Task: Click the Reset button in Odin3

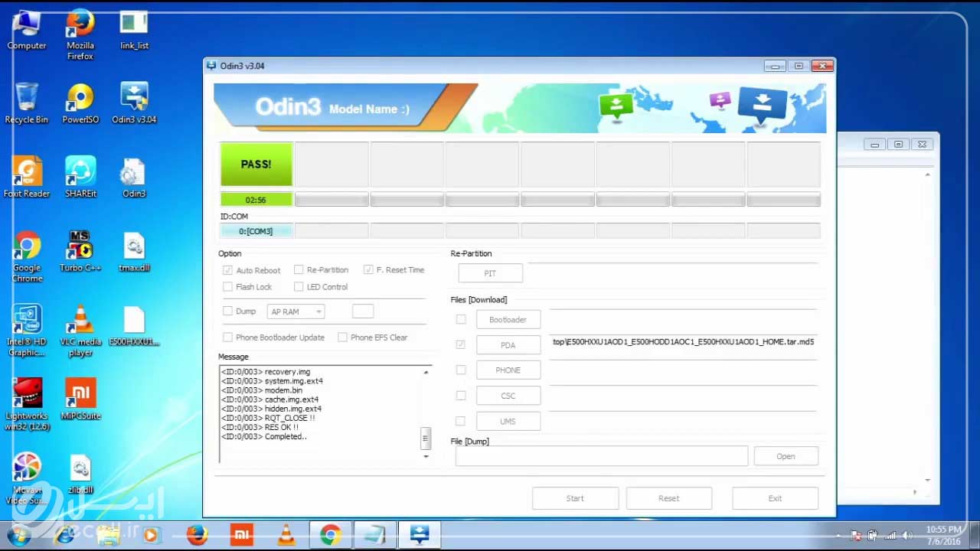Action: pyautogui.click(x=668, y=498)
